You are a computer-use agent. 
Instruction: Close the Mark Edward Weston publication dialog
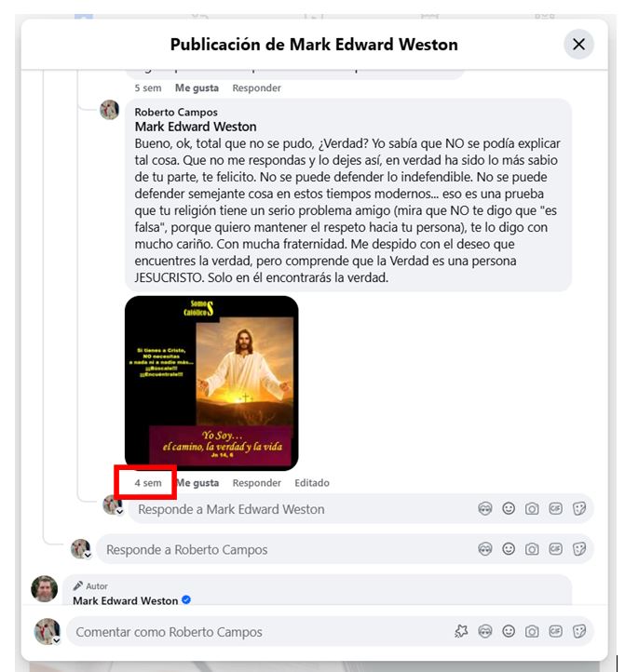pos(578,44)
